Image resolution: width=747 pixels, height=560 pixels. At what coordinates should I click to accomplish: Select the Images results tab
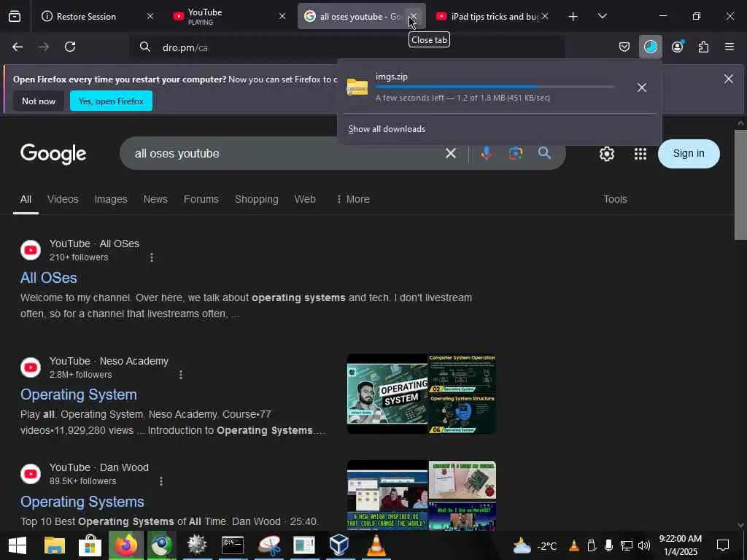pyautogui.click(x=111, y=199)
